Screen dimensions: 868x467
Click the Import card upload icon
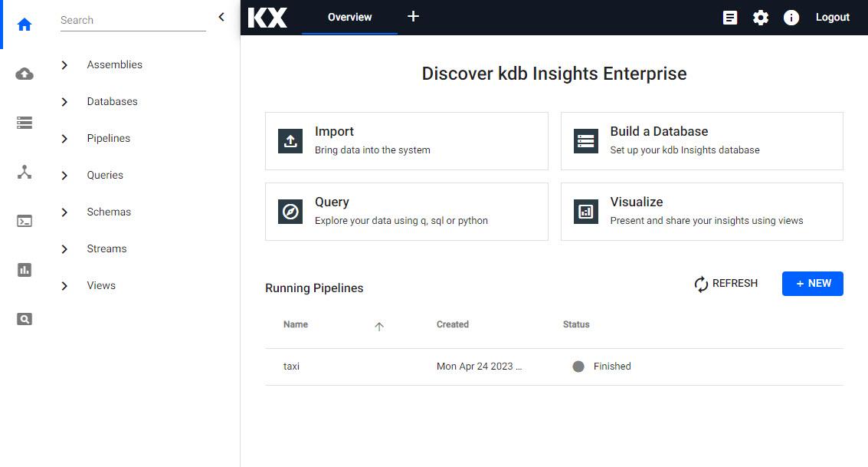(290, 140)
